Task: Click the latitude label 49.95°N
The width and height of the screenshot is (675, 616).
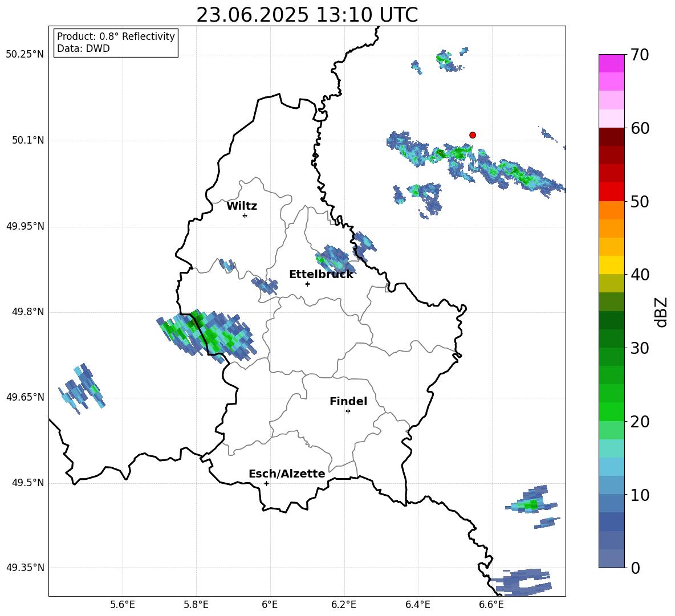Action: click(x=25, y=226)
